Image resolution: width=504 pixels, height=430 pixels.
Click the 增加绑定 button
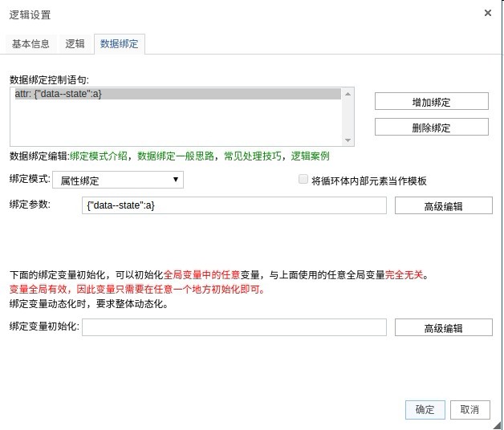(431, 101)
